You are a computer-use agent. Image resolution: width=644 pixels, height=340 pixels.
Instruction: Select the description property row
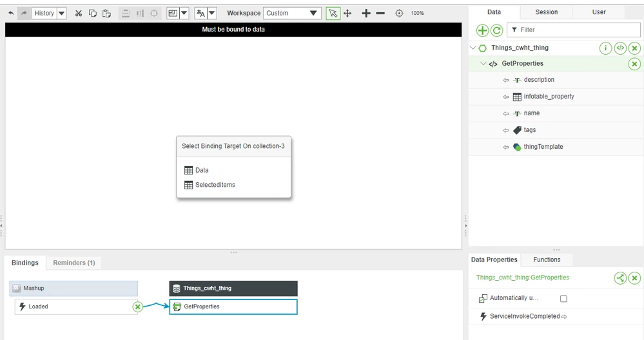pos(555,80)
